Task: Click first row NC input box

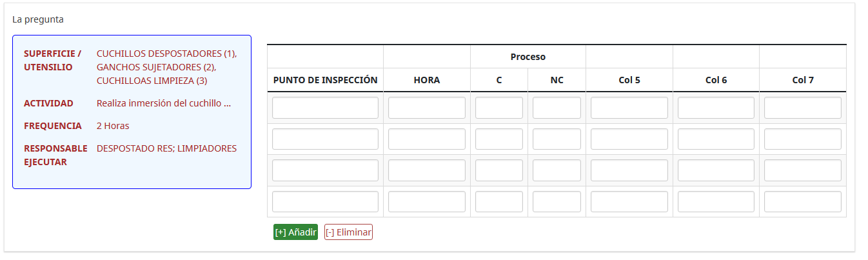Action: (557, 108)
